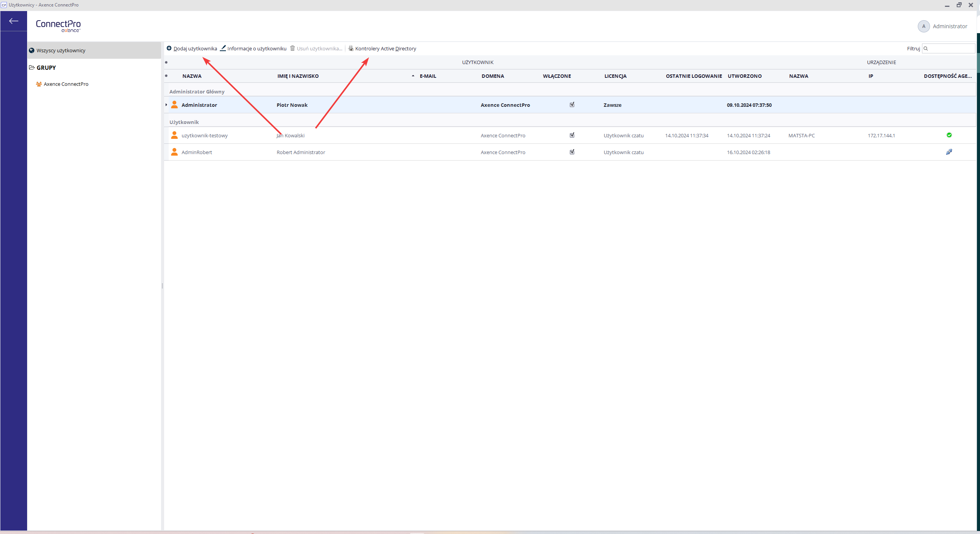This screenshot has height=534, width=980.
Task: Click Dodaj użytkownika button
Action: pos(192,48)
